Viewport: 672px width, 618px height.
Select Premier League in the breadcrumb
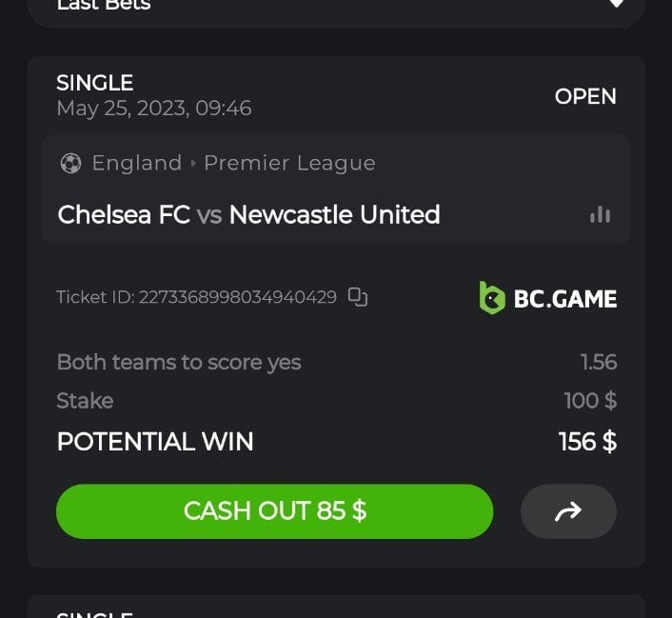click(289, 163)
